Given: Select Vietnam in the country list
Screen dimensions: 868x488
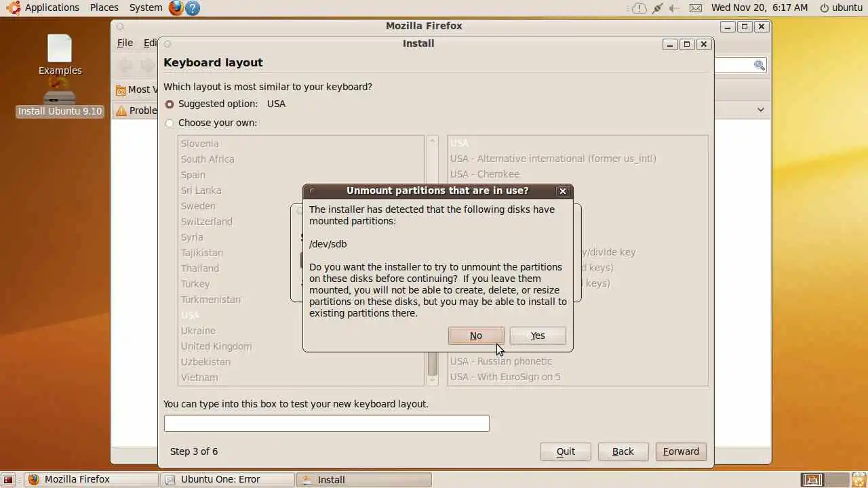Looking at the screenshot, I should 301,378.
